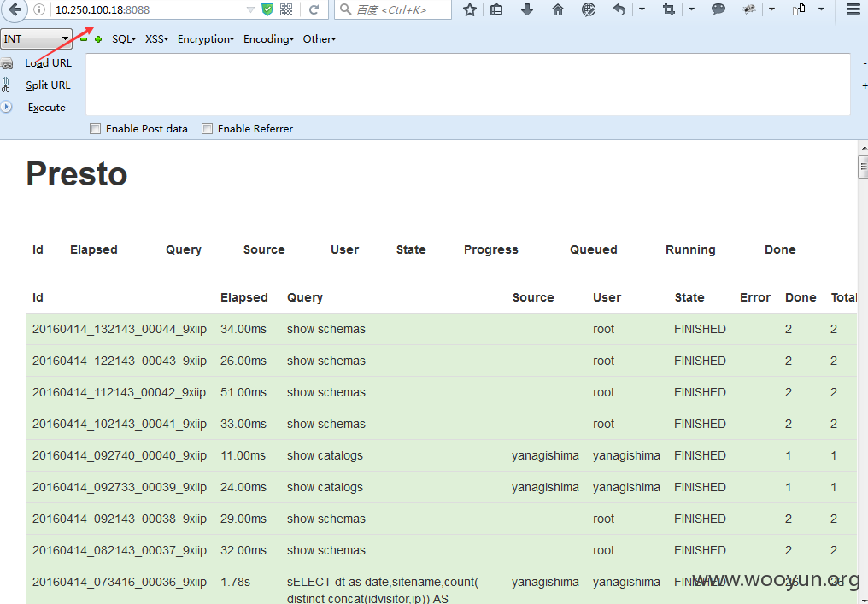Open the bookmarks list icon
The width and height of the screenshot is (868, 604).
click(496, 9)
